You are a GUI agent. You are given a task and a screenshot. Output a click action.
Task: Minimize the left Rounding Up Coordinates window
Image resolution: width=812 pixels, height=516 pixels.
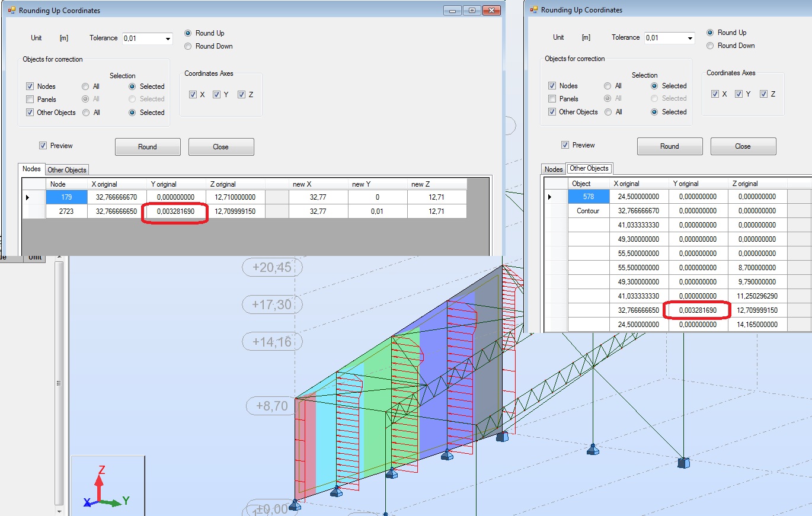[453, 11]
